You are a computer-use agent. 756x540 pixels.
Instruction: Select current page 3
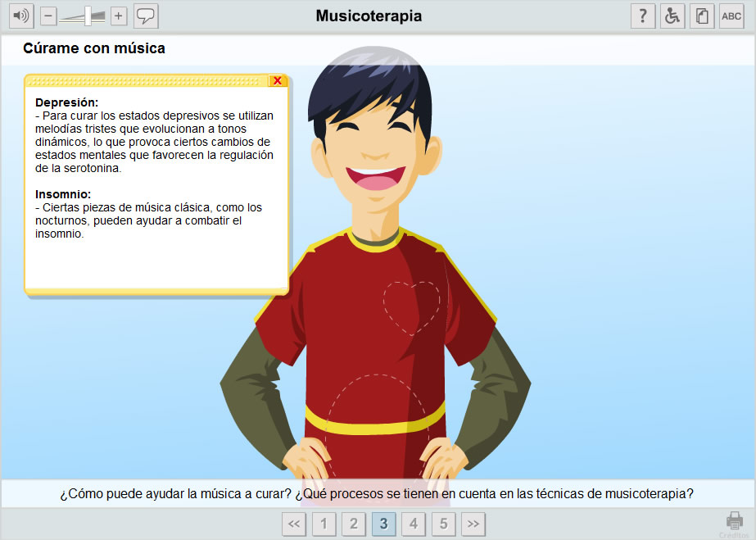click(x=384, y=524)
